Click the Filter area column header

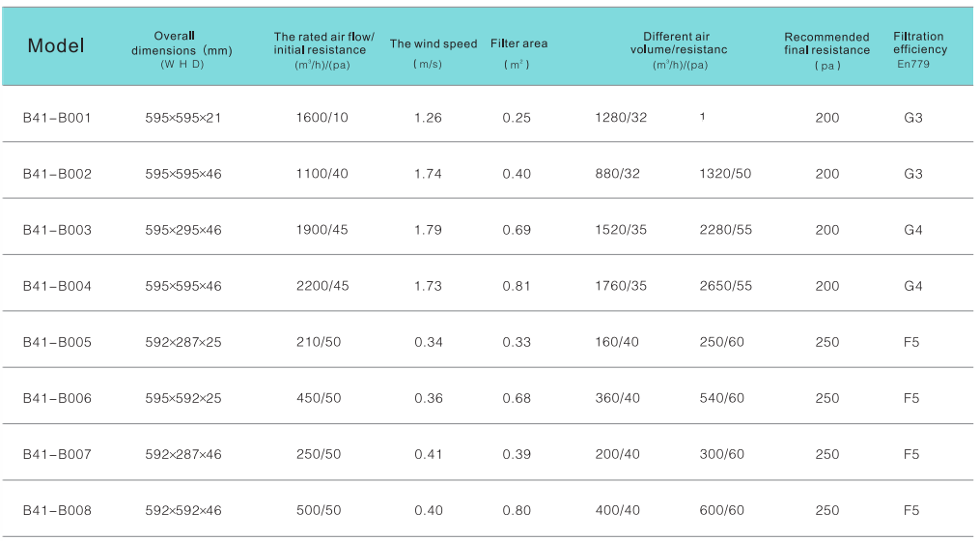(x=518, y=44)
